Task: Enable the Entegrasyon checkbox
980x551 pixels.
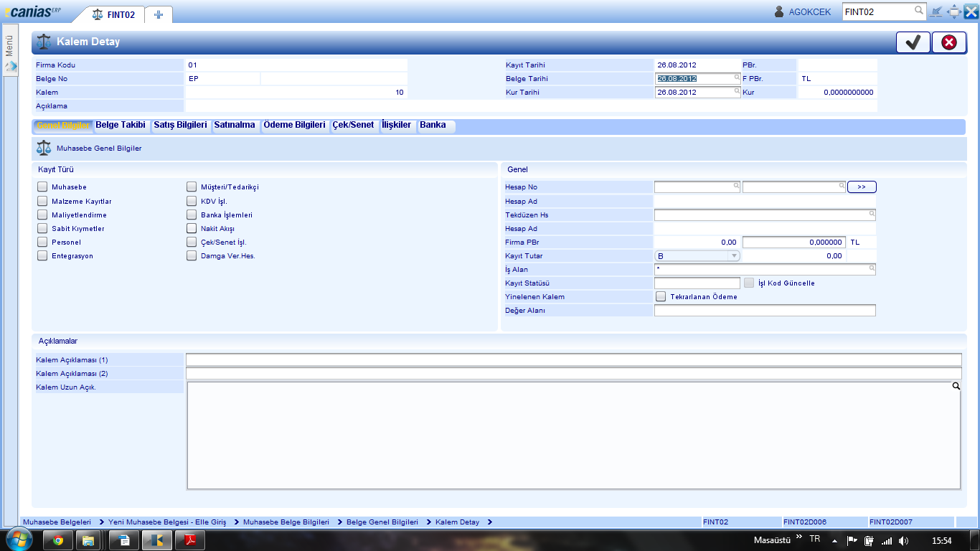Action: pyautogui.click(x=42, y=255)
